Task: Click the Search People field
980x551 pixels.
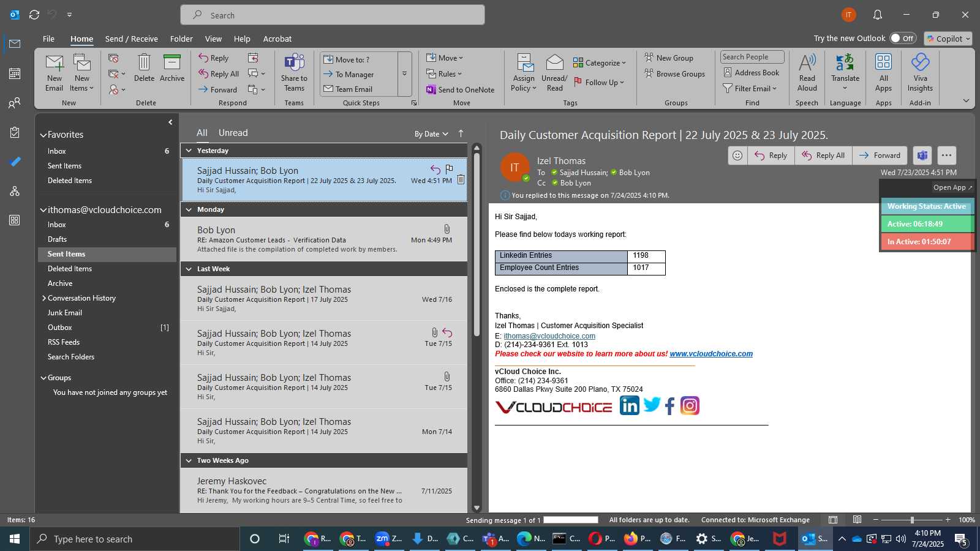Action: click(x=752, y=57)
